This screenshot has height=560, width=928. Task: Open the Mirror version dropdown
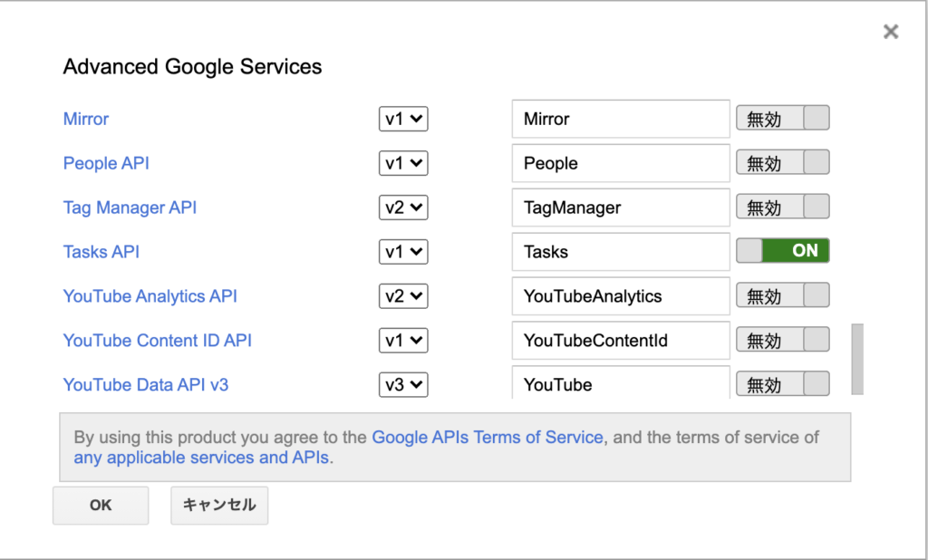click(x=403, y=119)
